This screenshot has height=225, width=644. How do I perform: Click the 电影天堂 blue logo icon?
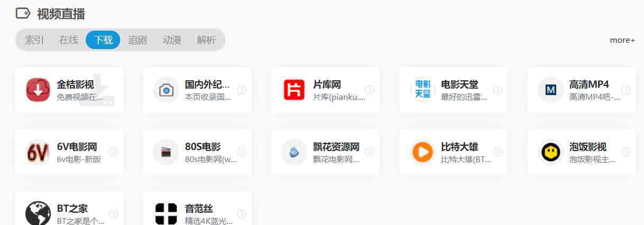tap(422, 90)
